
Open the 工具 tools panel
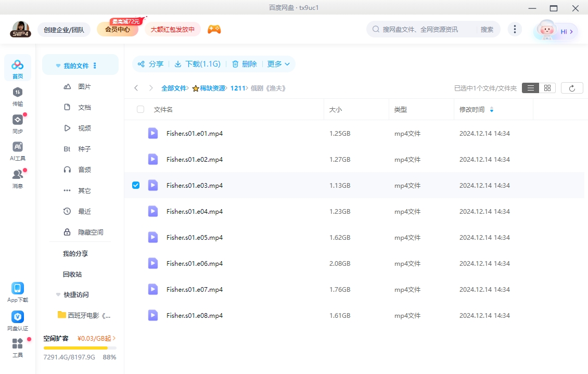point(18,346)
